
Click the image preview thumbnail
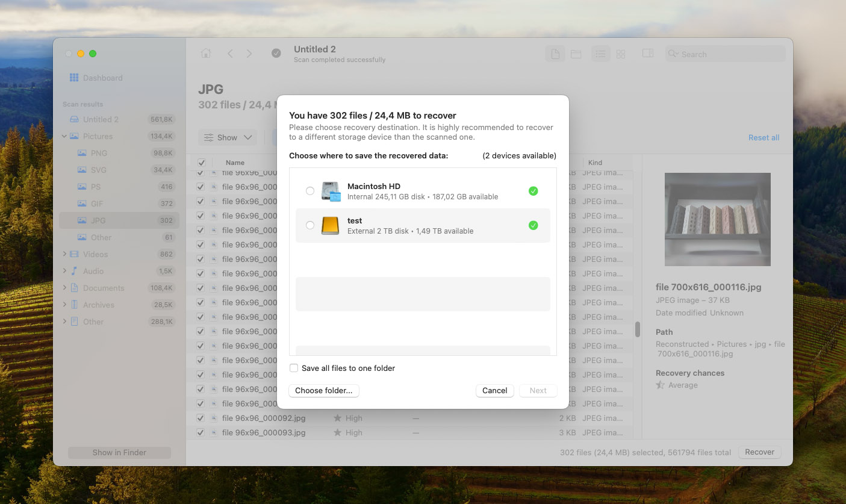pyautogui.click(x=717, y=219)
